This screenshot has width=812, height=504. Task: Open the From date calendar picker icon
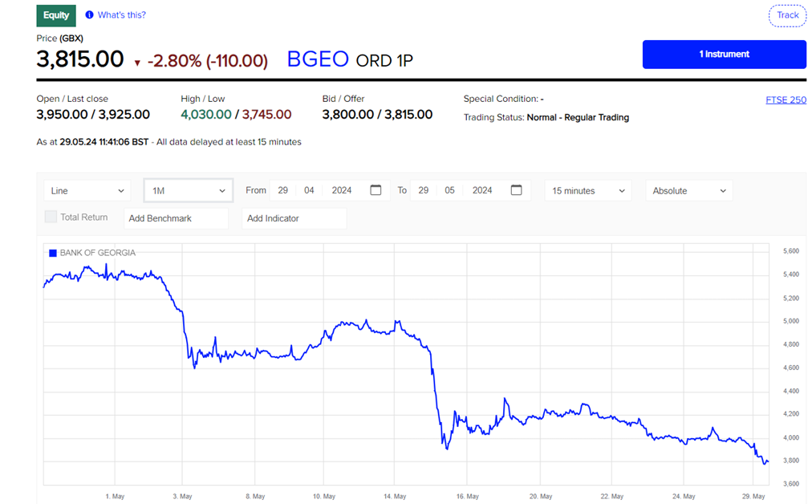(x=376, y=190)
